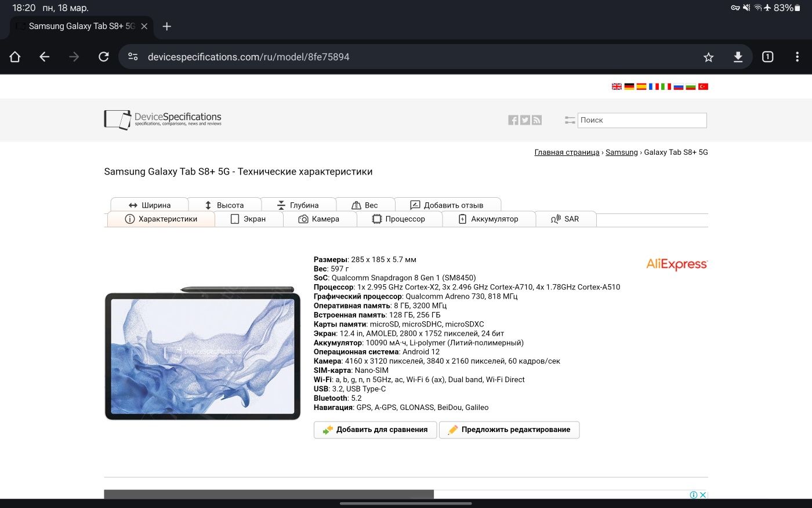
Task: Download the page icon
Action: pyautogui.click(x=738, y=57)
